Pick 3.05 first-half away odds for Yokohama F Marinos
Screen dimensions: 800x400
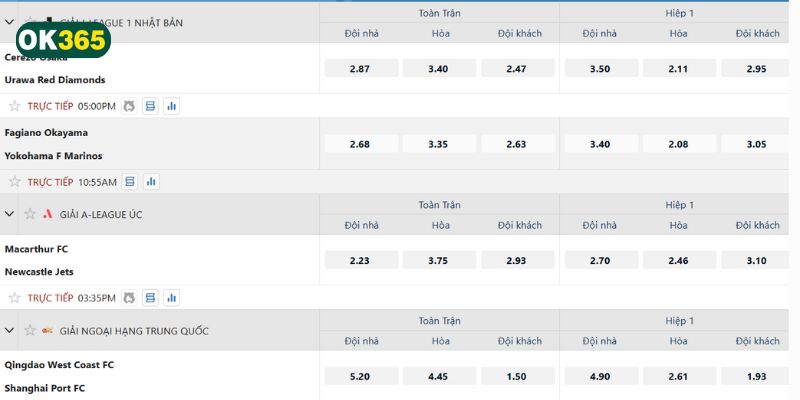[757, 144]
